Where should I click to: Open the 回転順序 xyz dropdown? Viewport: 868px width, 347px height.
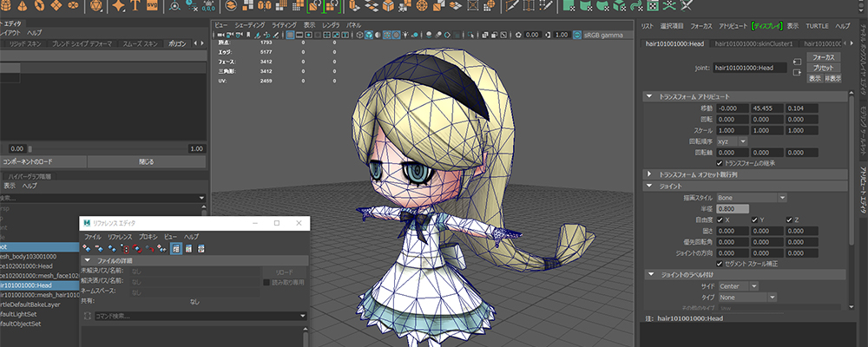coord(730,141)
